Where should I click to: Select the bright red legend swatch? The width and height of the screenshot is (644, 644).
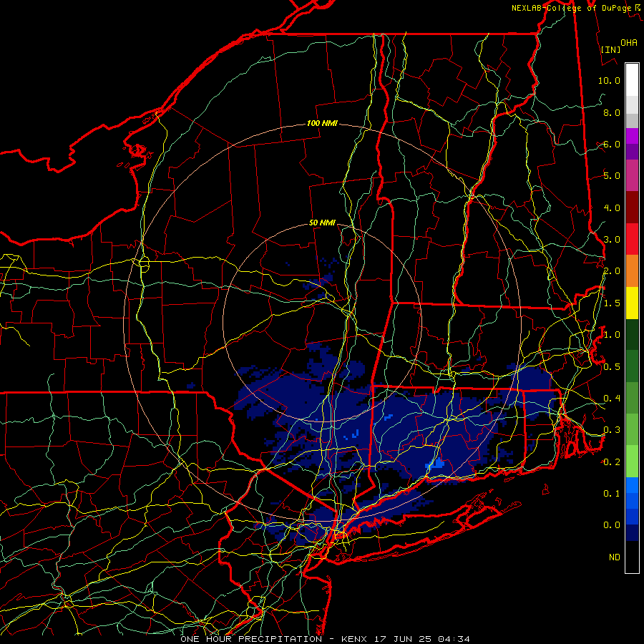click(632, 239)
